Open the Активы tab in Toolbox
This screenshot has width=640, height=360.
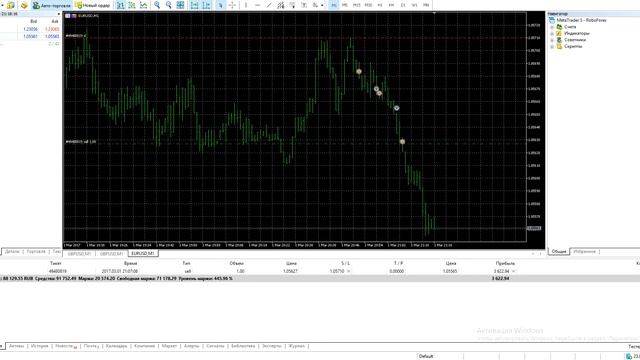(16, 346)
